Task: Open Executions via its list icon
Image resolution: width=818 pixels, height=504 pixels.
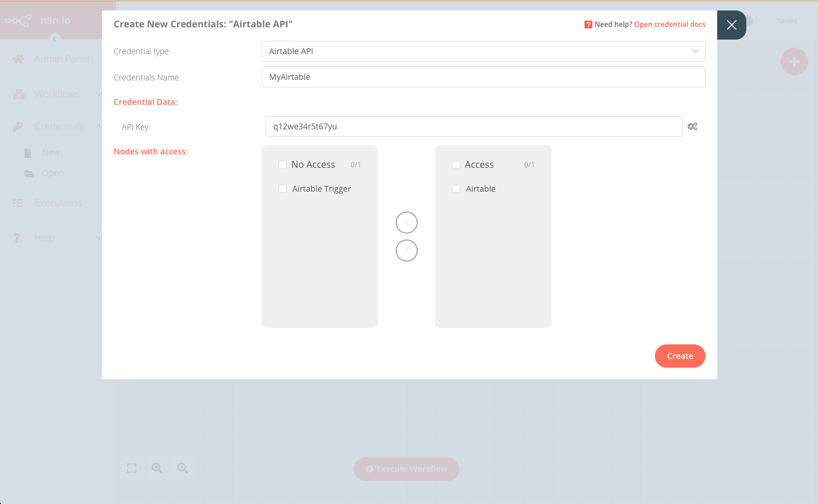Action: [x=17, y=202]
